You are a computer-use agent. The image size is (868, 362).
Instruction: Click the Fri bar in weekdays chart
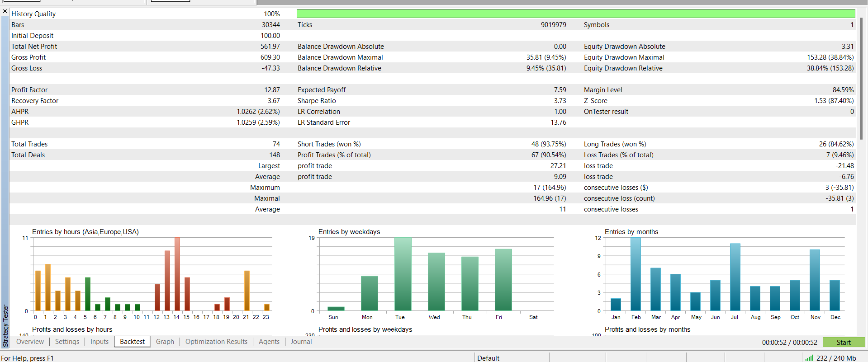click(503, 280)
